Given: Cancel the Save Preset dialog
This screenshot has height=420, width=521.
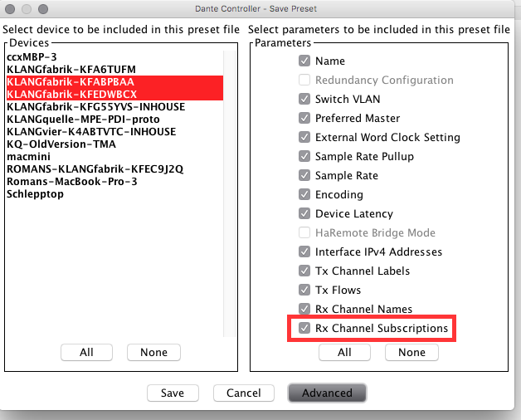Looking at the screenshot, I should tap(244, 393).
